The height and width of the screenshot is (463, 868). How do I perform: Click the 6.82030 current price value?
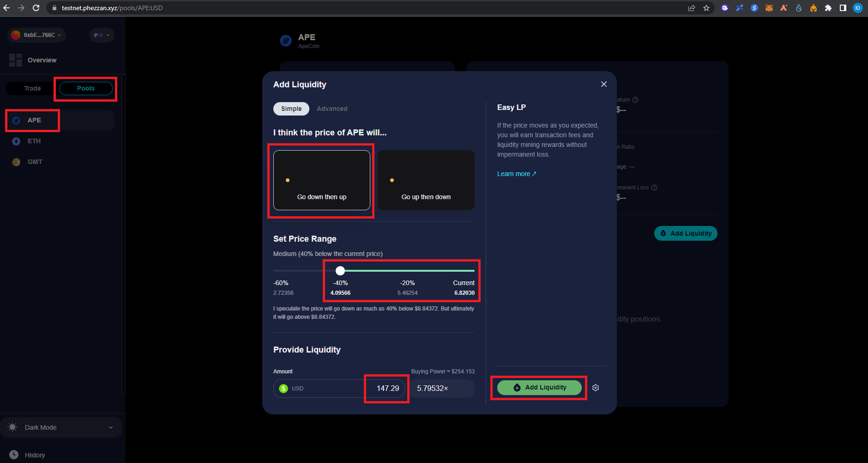(464, 293)
